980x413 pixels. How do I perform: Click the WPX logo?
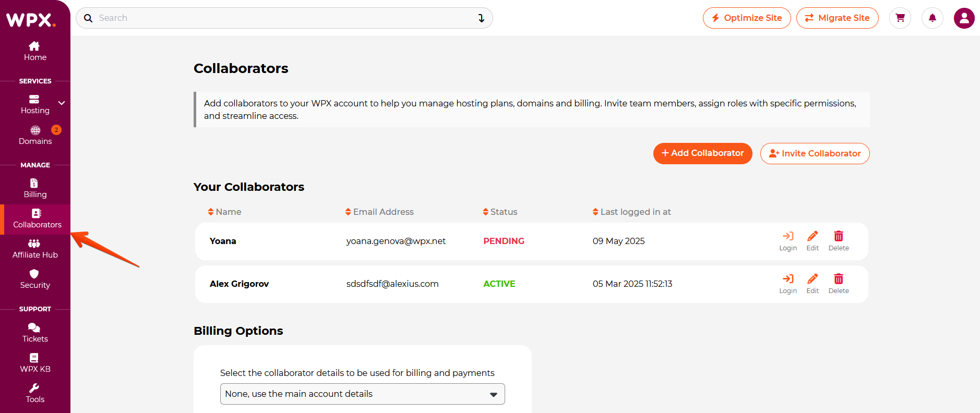(30, 20)
